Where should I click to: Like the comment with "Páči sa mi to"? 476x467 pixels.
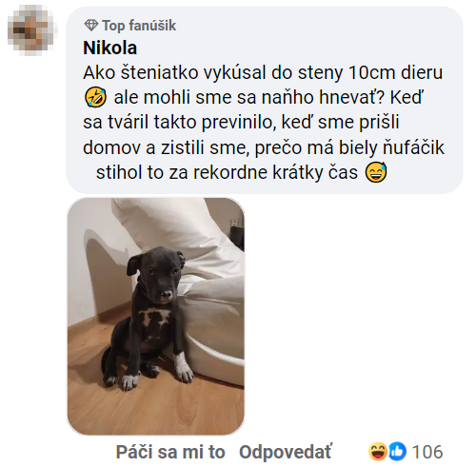(x=170, y=452)
